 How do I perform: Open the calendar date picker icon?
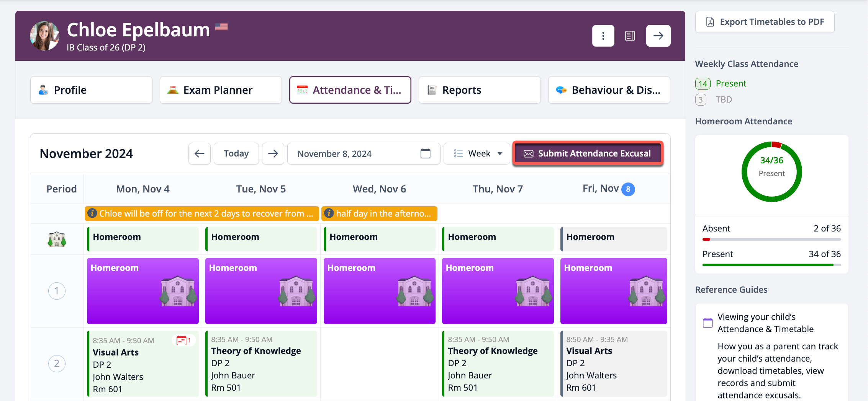425,154
